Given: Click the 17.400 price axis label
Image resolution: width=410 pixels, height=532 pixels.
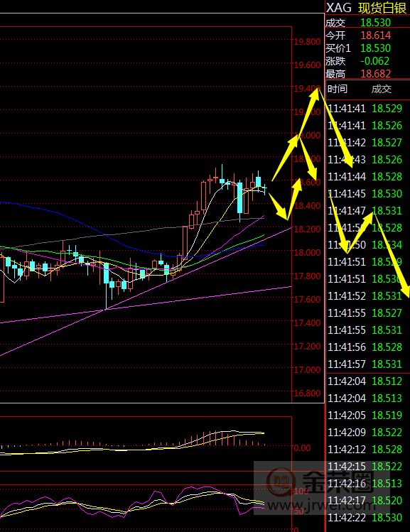Looking at the screenshot, I should [307, 323].
